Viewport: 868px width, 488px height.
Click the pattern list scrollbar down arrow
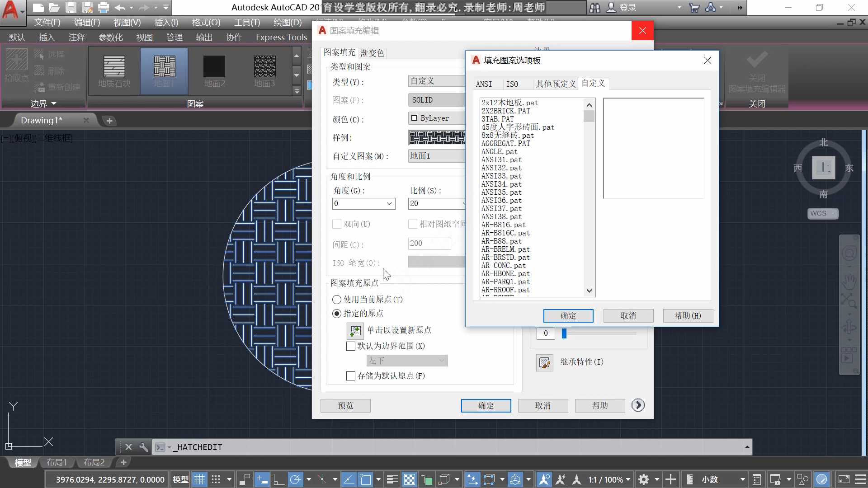pyautogui.click(x=589, y=291)
